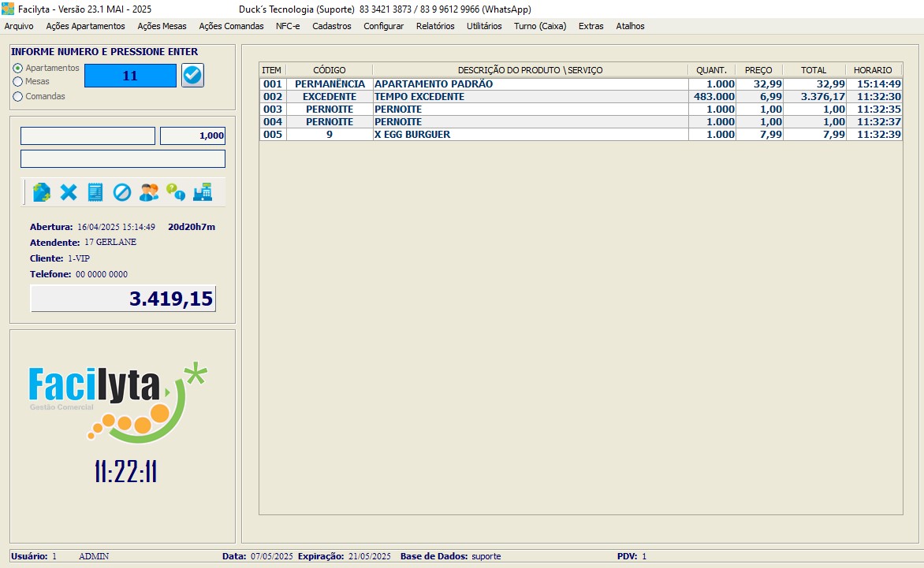Click the blue X delete item icon
924x568 pixels.
pyautogui.click(x=69, y=192)
